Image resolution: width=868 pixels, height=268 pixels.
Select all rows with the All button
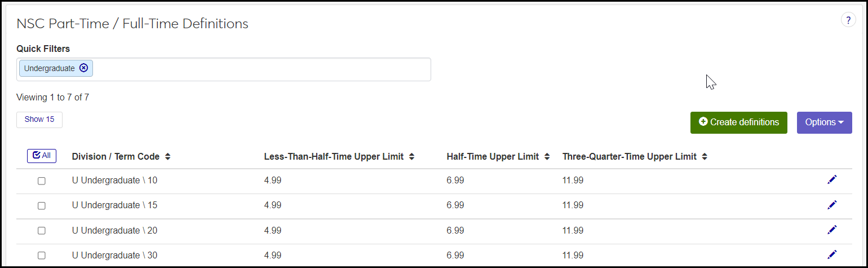[42, 156]
